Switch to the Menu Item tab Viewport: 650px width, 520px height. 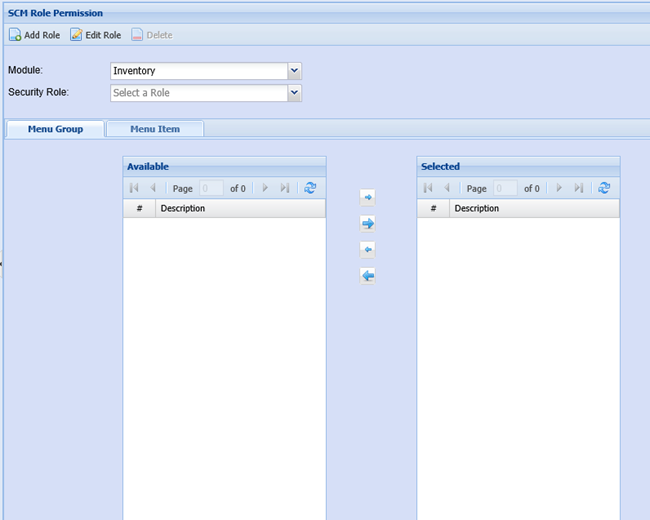[155, 129]
